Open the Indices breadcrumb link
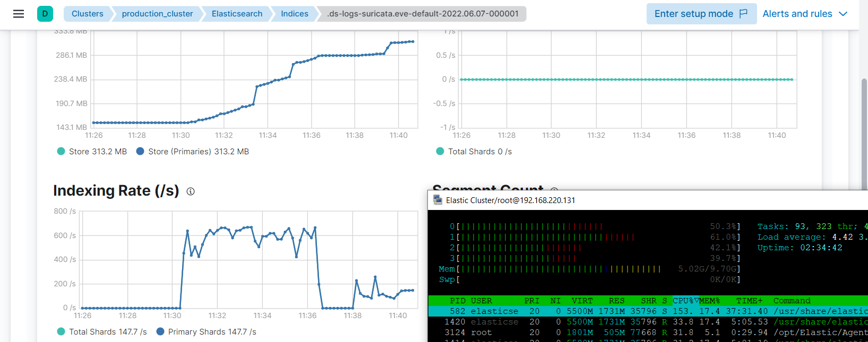The image size is (868, 342). pyautogui.click(x=295, y=14)
